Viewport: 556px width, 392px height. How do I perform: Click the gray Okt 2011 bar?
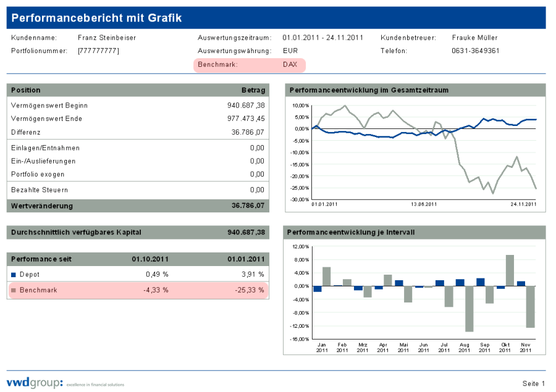(x=510, y=270)
